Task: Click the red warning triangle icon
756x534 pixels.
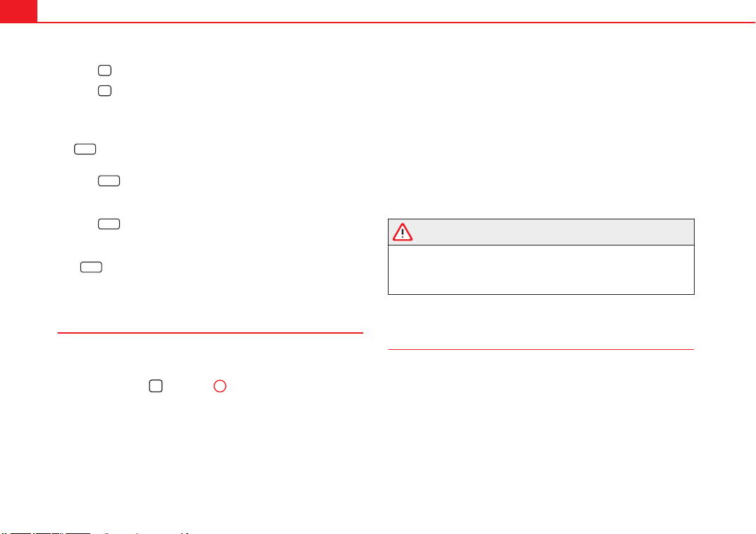Action: tap(402, 232)
